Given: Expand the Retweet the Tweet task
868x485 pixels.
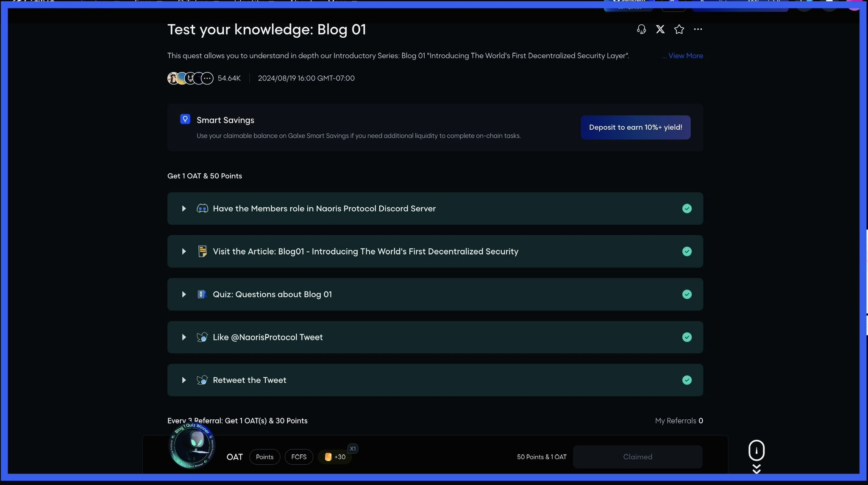Looking at the screenshot, I should tap(184, 380).
